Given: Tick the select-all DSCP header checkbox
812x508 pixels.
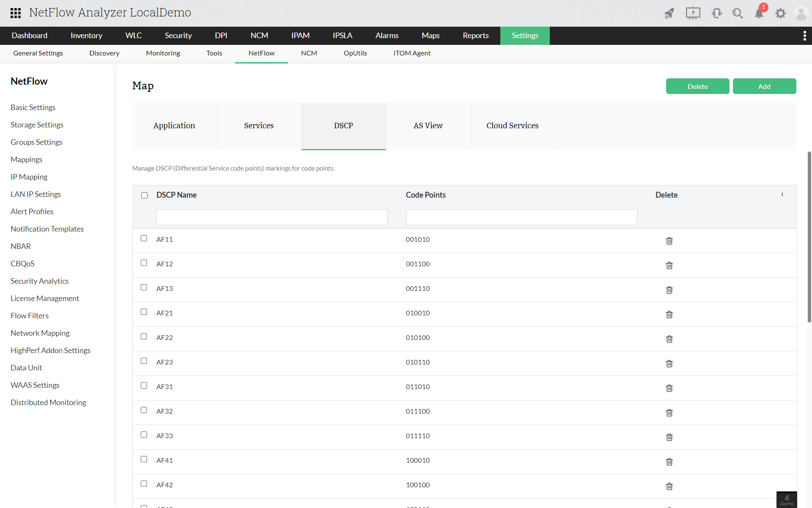Looking at the screenshot, I should 144,195.
